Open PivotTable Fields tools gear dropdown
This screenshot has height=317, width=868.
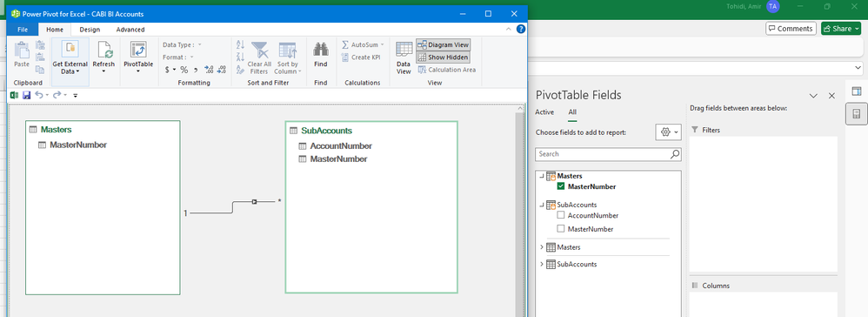[668, 132]
